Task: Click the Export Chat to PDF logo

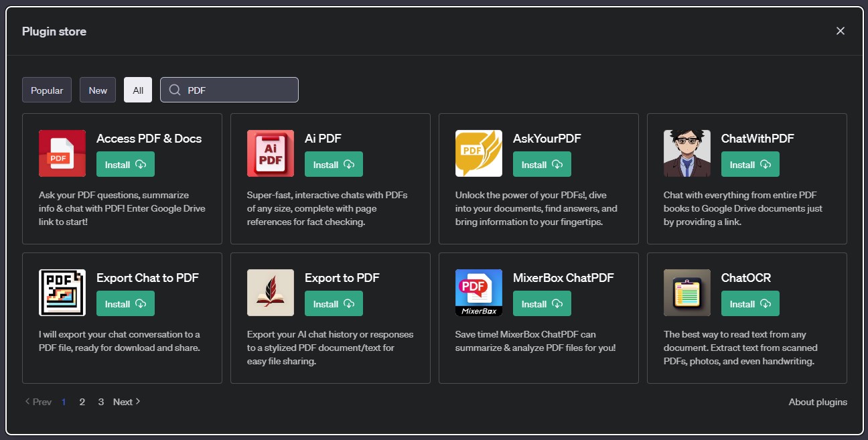Action: pyautogui.click(x=62, y=293)
